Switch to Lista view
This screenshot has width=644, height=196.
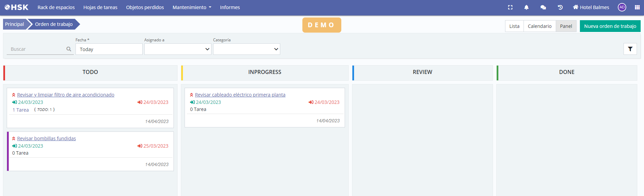click(x=514, y=26)
